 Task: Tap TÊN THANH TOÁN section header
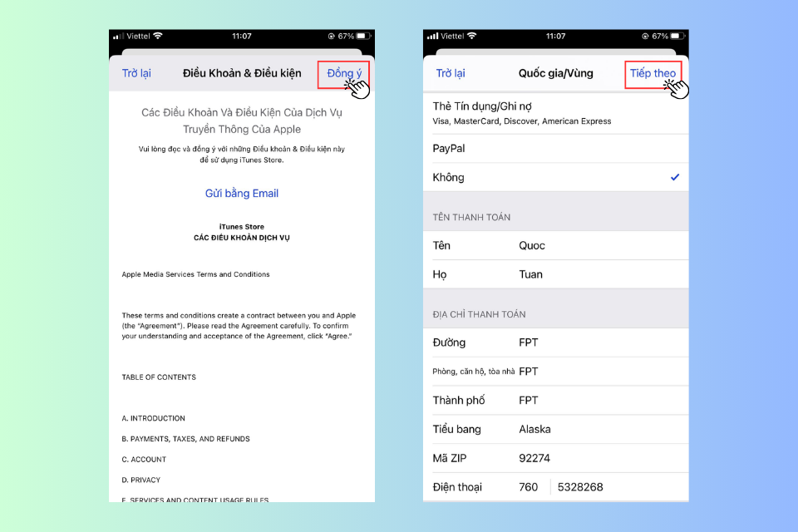[x=471, y=218]
